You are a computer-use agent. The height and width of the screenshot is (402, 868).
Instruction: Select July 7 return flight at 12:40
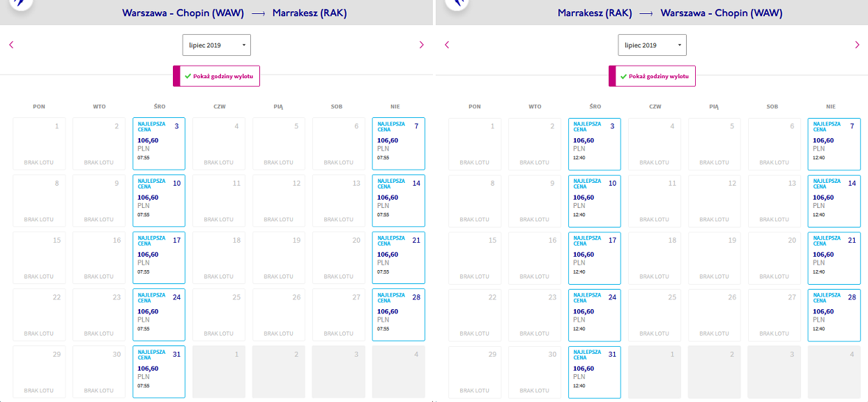(834, 143)
